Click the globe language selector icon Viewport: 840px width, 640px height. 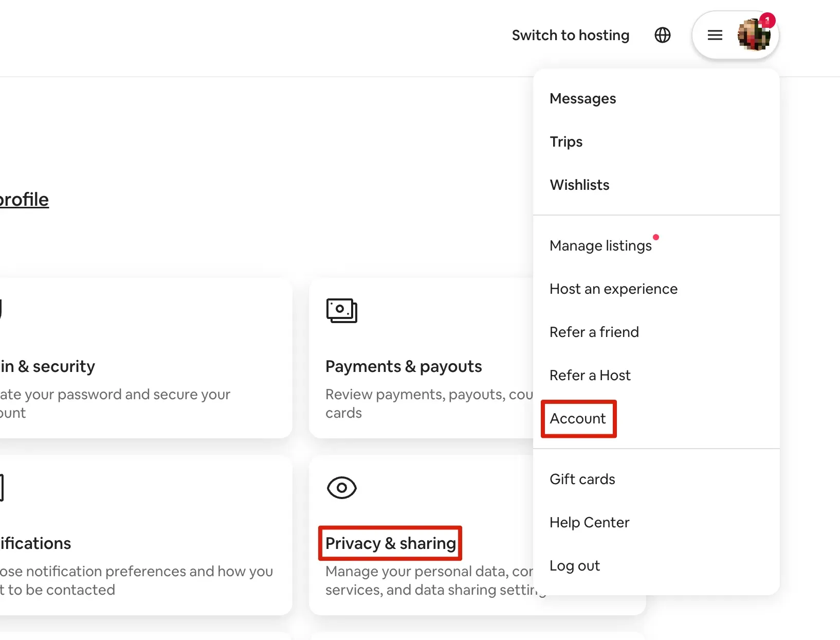(x=662, y=35)
